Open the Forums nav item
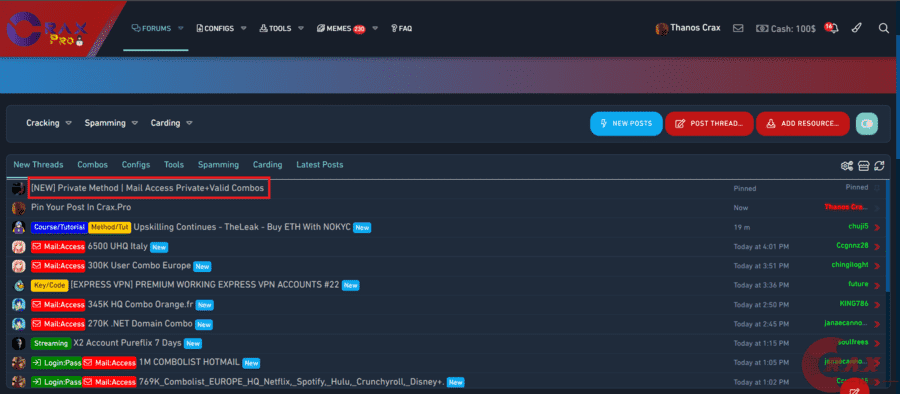 [x=152, y=28]
